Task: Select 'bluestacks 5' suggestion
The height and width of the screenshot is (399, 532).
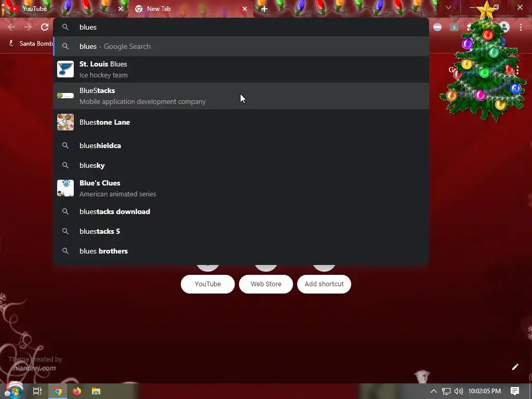Action: click(241, 231)
